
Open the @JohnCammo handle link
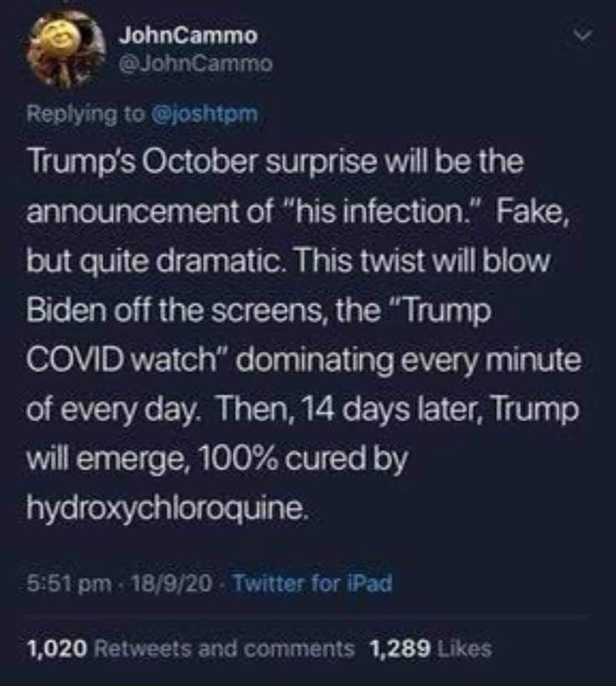[x=196, y=65]
